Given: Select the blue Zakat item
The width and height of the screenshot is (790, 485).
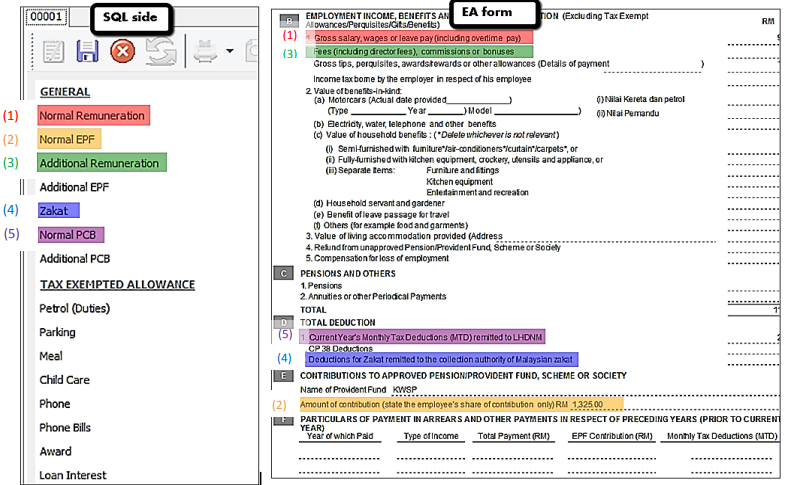Looking at the screenshot, I should pos(53,211).
